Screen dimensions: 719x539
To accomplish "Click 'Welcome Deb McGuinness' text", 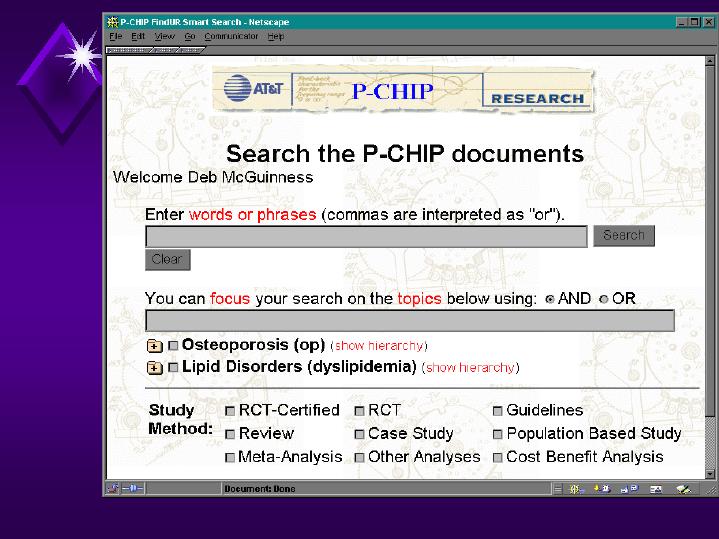I will [213, 178].
